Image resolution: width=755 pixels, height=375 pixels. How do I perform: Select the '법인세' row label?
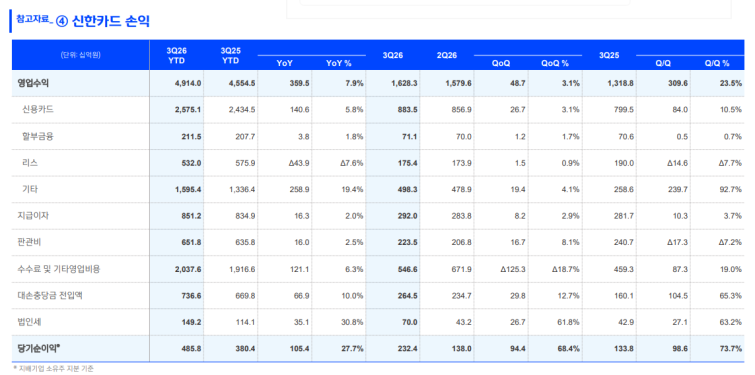point(29,322)
